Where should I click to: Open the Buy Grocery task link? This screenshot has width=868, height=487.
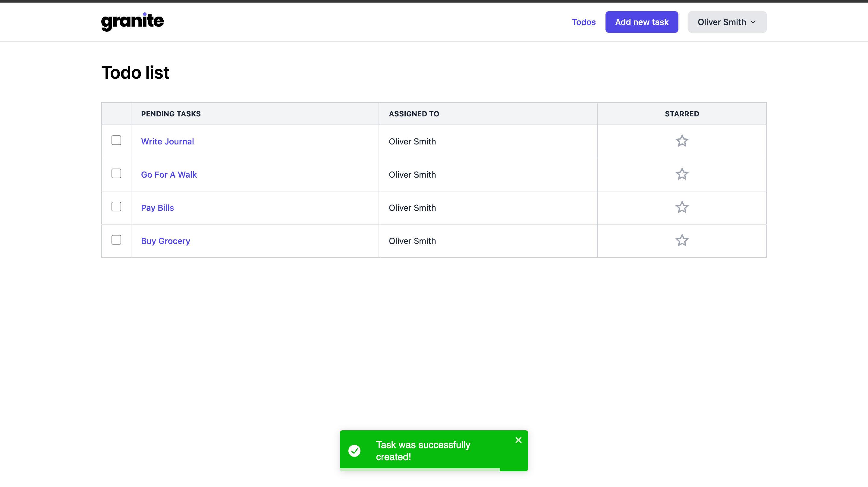click(165, 241)
